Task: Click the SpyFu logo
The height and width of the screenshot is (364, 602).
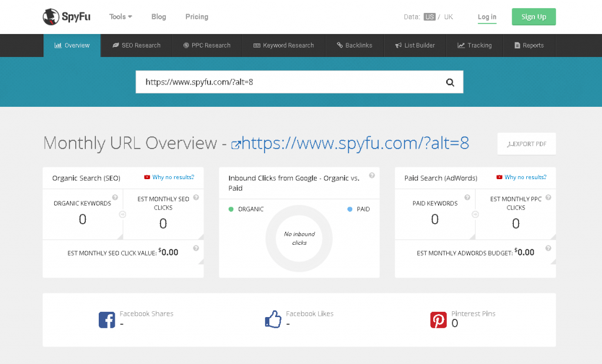Action: pyautogui.click(x=66, y=17)
